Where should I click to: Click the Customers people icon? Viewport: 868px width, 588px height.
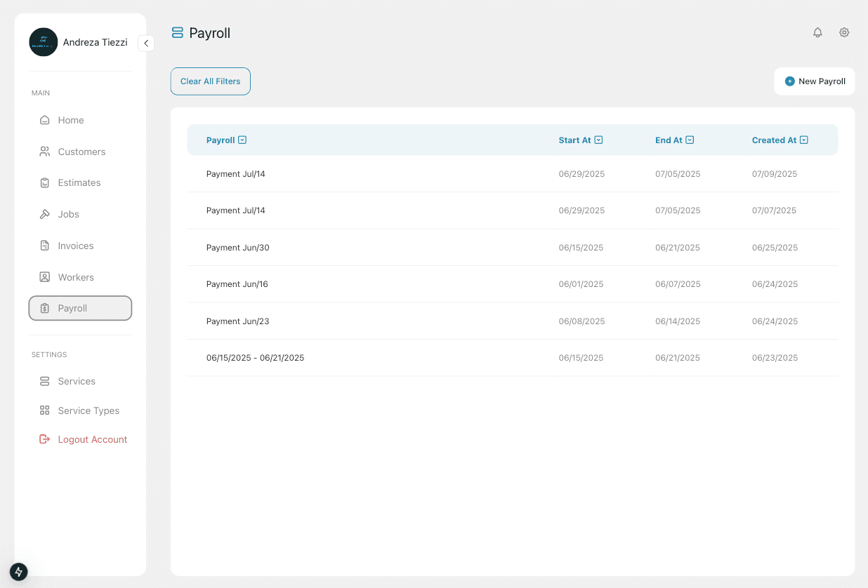click(45, 152)
